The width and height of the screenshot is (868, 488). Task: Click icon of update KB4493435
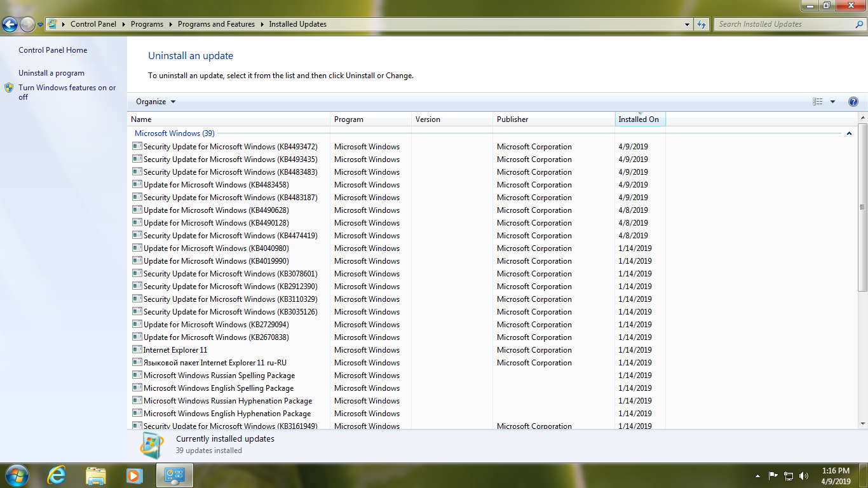[137, 159]
